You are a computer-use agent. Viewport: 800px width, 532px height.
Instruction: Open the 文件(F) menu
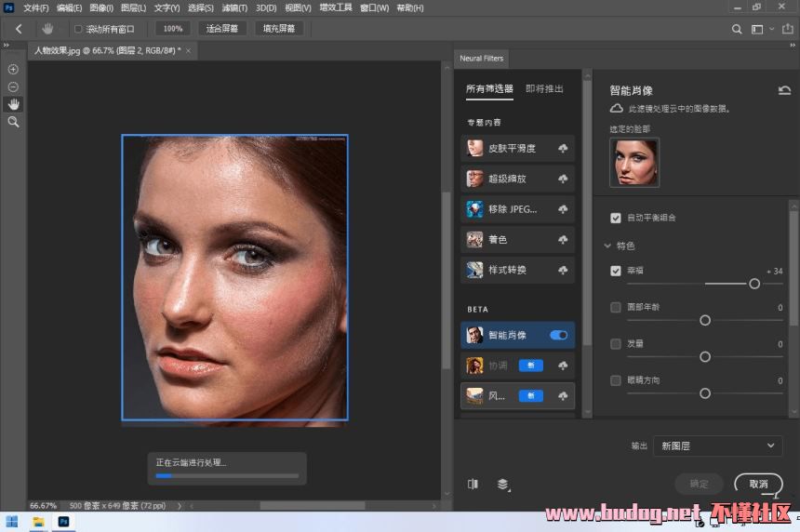pyautogui.click(x=35, y=8)
